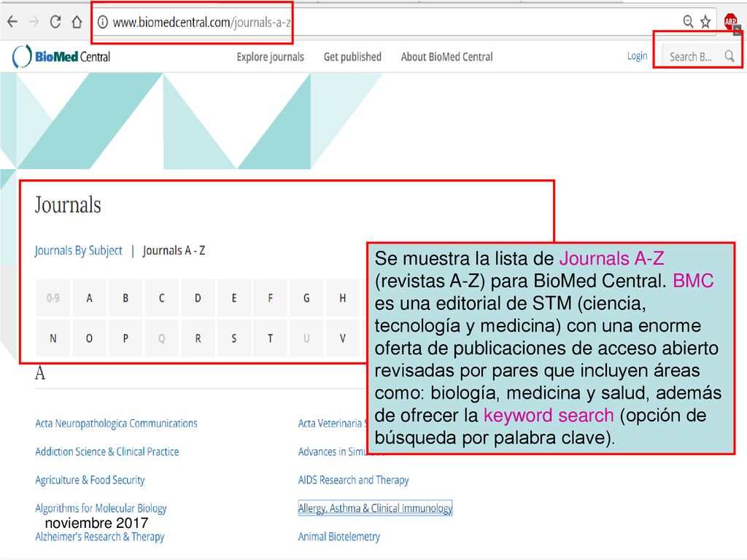Open the ABP adblock extension icon
The image size is (747, 560).
coord(731,22)
